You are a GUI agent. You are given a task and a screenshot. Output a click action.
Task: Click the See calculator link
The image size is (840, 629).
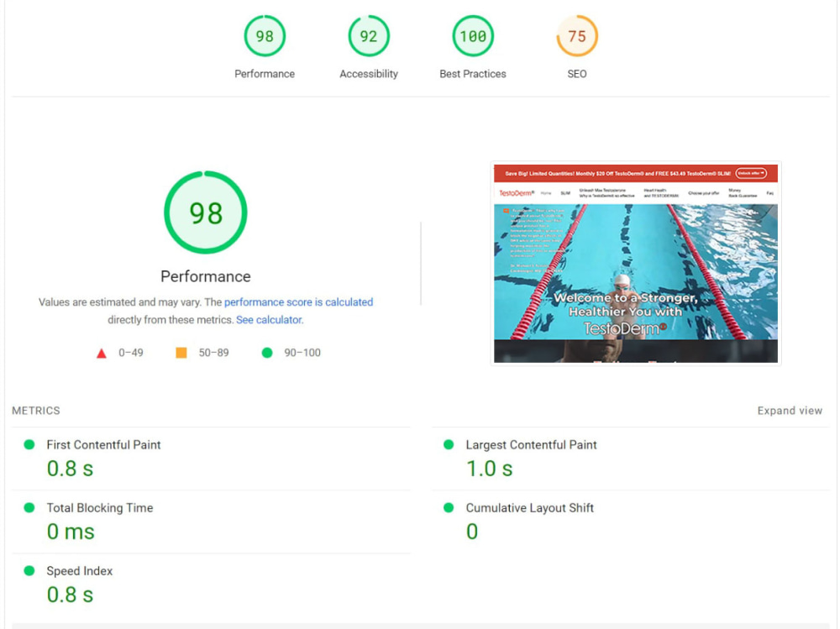click(x=269, y=319)
